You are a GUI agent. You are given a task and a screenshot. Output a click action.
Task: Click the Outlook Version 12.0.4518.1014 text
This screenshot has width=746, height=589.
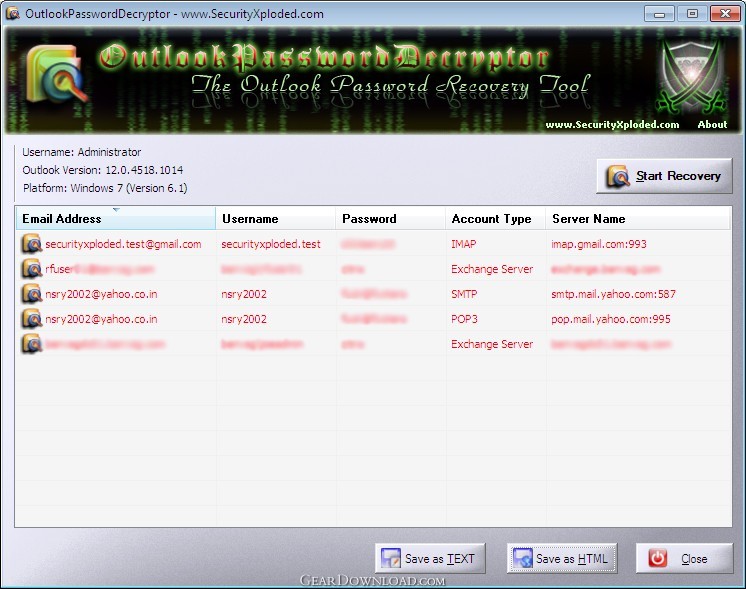click(x=103, y=170)
